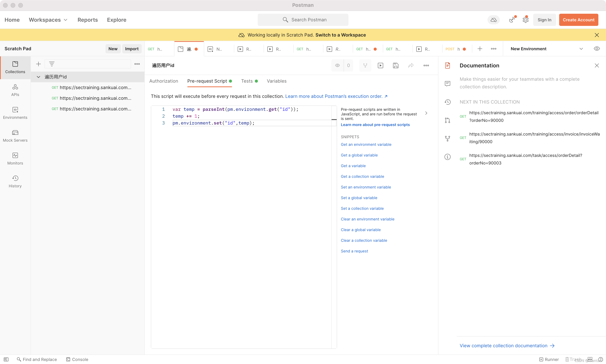This screenshot has width=606, height=364.
Task: Open the Console in status bar
Action: (77, 359)
